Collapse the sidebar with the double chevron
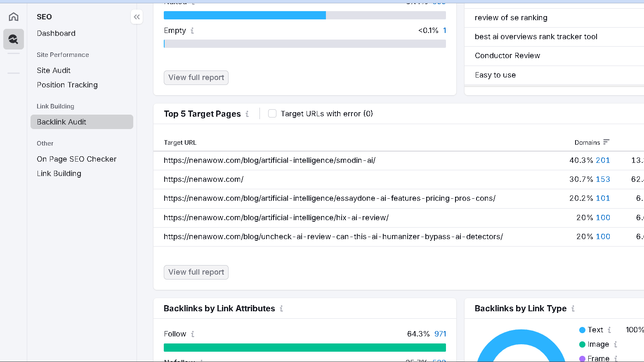The image size is (644, 362). [x=137, y=16]
